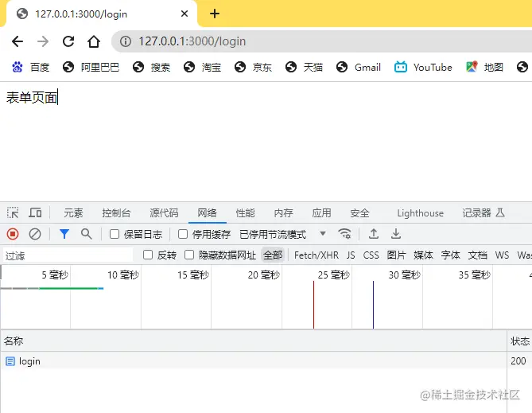532x413 pixels.
Task: Select the 网络 tab
Action: point(207,213)
